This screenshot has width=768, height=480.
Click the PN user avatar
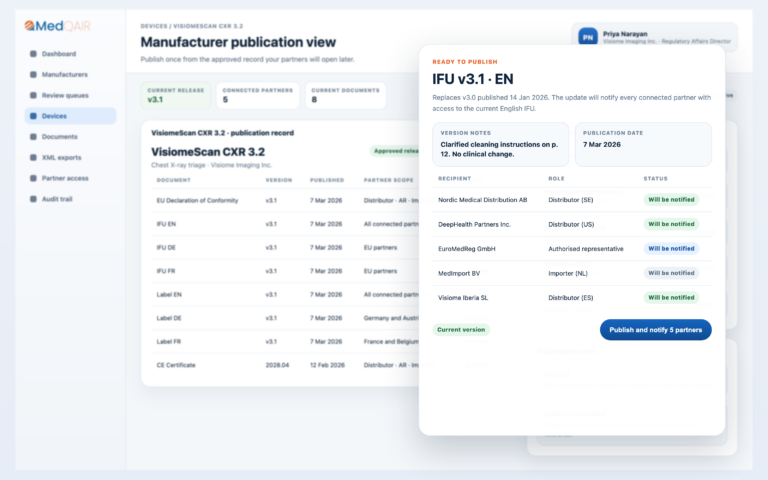click(x=588, y=37)
